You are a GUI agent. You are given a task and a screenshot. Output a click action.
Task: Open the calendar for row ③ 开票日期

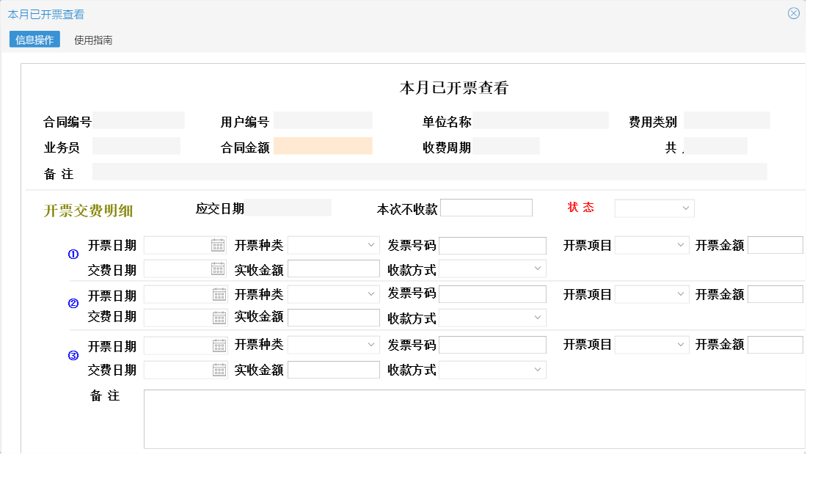point(219,345)
